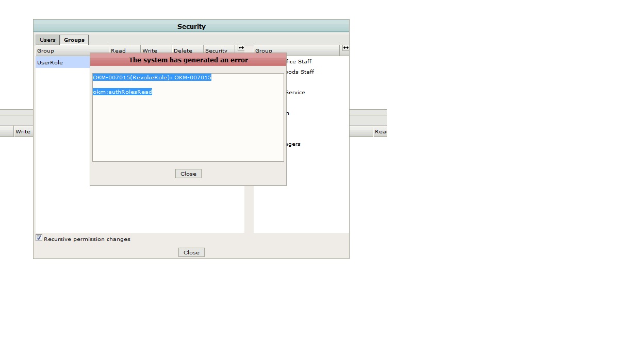Image resolution: width=644 pixels, height=345 pixels.
Task: Click the right-hand Group column header
Action: coord(296,51)
